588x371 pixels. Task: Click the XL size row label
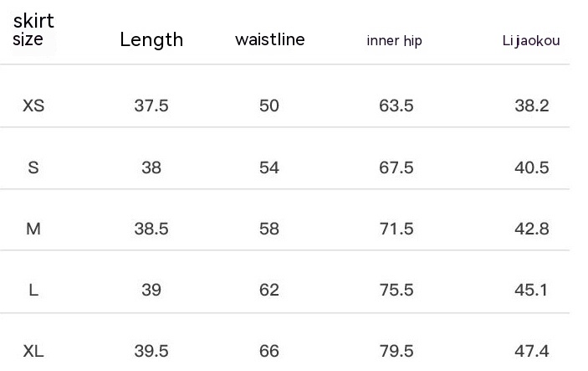point(33,352)
